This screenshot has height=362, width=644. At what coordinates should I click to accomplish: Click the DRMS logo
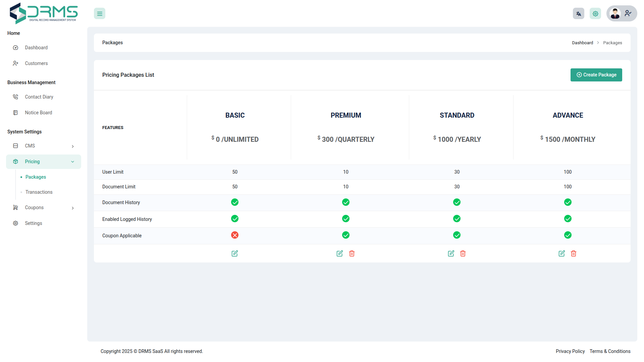click(x=44, y=13)
